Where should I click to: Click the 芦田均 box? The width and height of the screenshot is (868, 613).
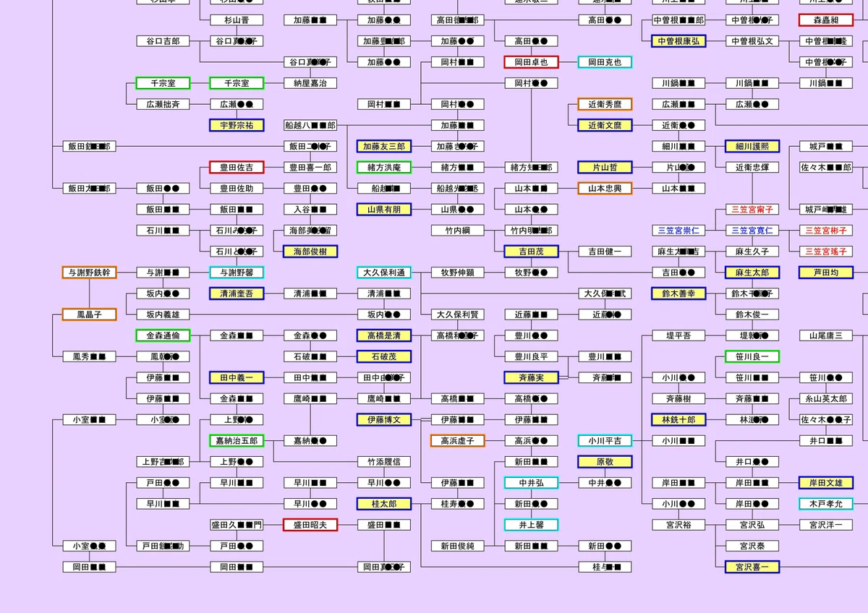[825, 273]
